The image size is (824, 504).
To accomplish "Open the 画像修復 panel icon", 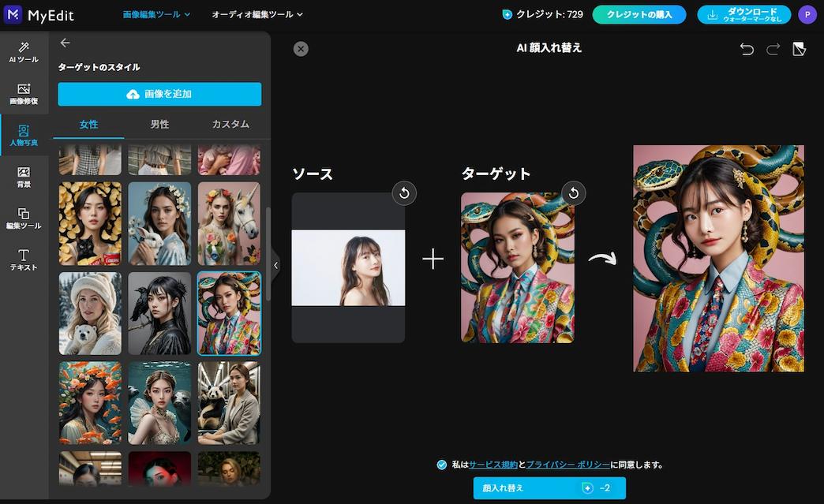I will tap(24, 94).
